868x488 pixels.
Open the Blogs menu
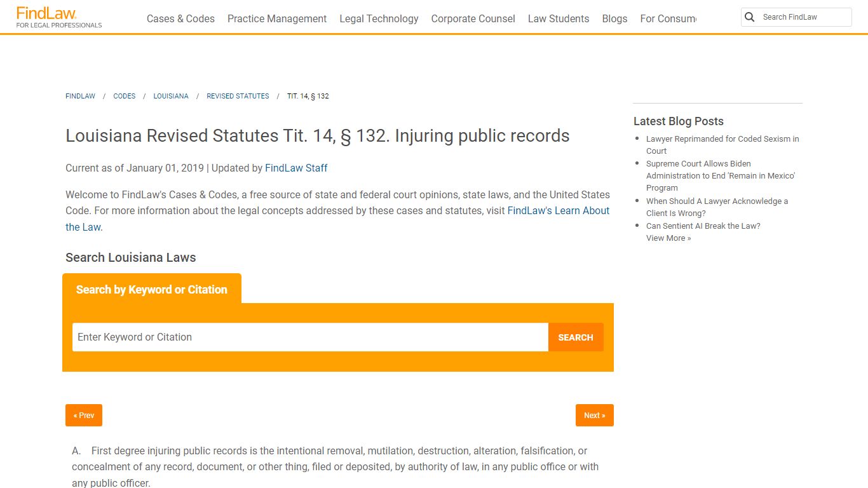click(x=614, y=18)
